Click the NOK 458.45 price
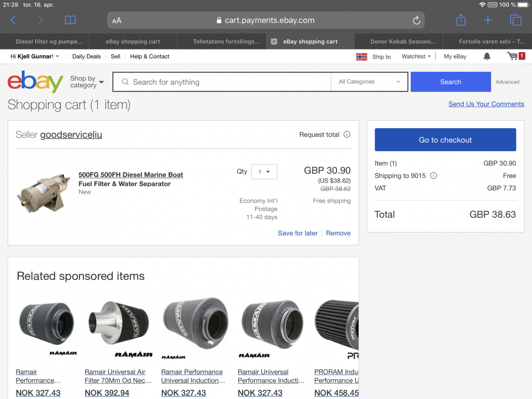The height and width of the screenshot is (399, 532). (x=336, y=393)
